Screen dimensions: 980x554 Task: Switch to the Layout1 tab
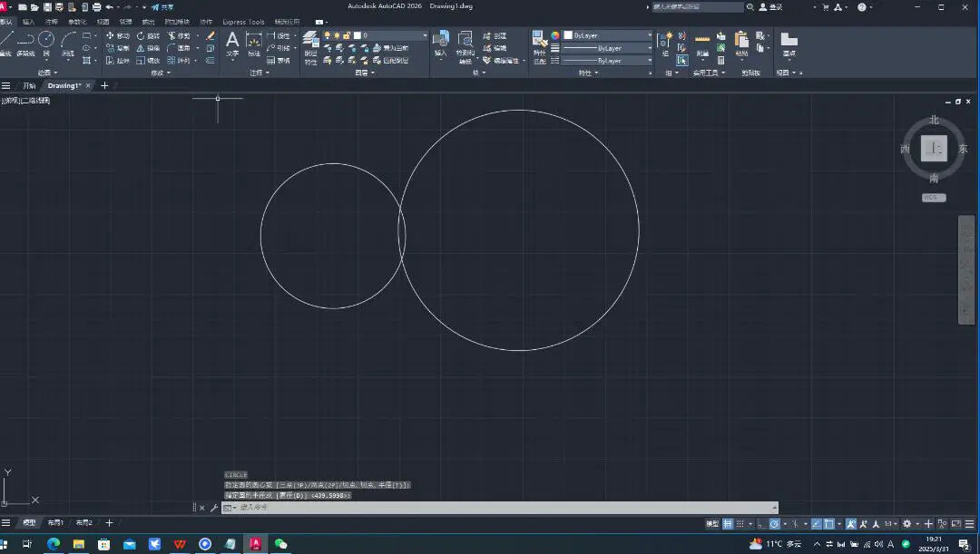(55, 523)
